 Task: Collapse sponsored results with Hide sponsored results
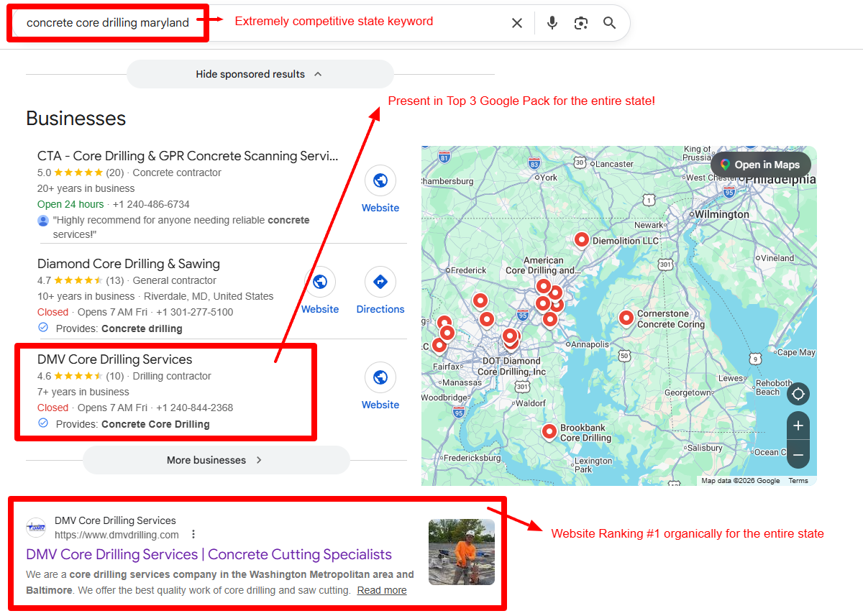(260, 74)
